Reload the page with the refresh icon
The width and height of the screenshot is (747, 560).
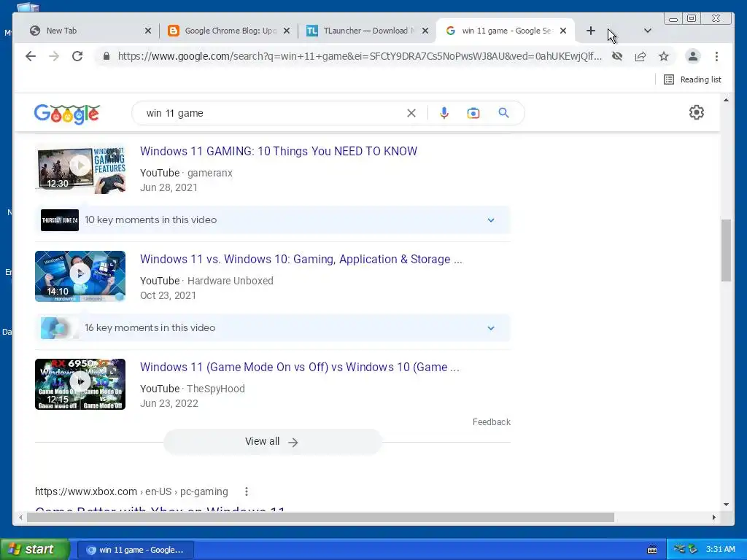point(77,56)
